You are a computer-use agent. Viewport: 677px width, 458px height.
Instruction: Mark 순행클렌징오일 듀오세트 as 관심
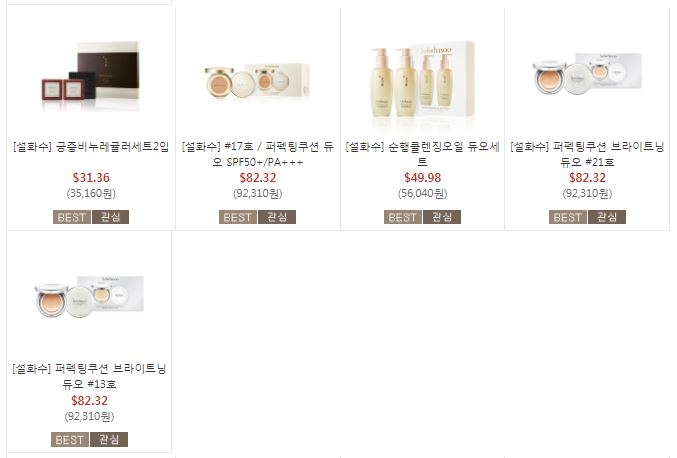[442, 217]
